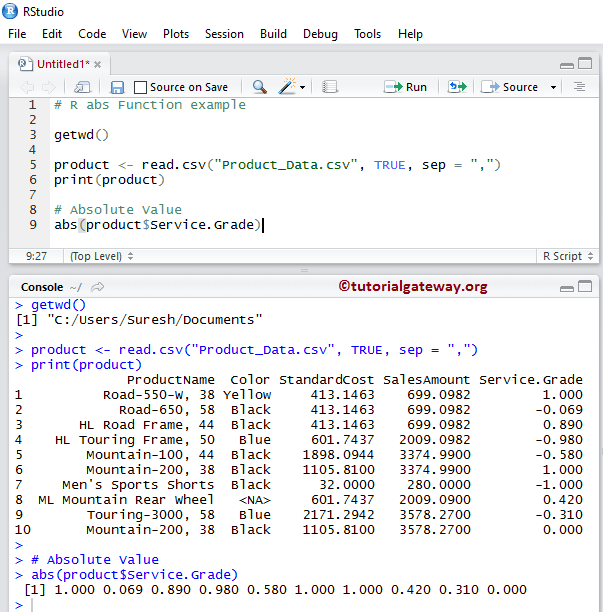The height and width of the screenshot is (612, 603).
Task: Click the getwd() line in editor
Action: pyautogui.click(x=81, y=135)
